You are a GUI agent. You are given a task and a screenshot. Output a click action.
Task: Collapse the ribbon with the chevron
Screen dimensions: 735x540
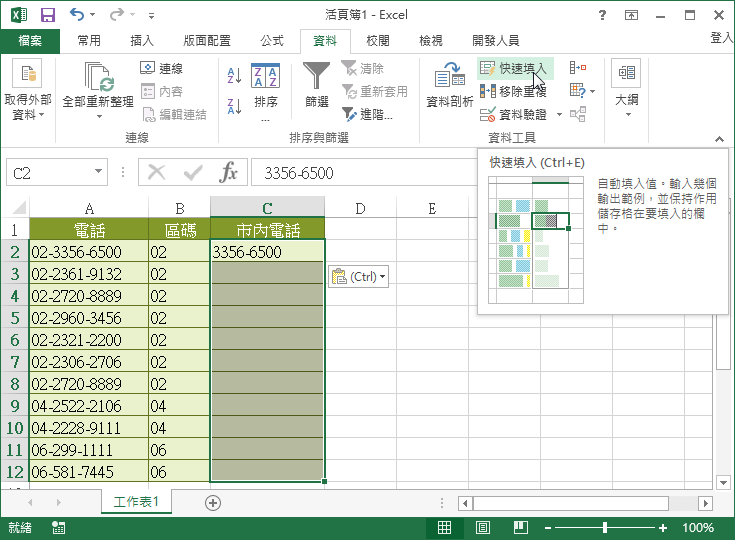pyautogui.click(x=719, y=139)
